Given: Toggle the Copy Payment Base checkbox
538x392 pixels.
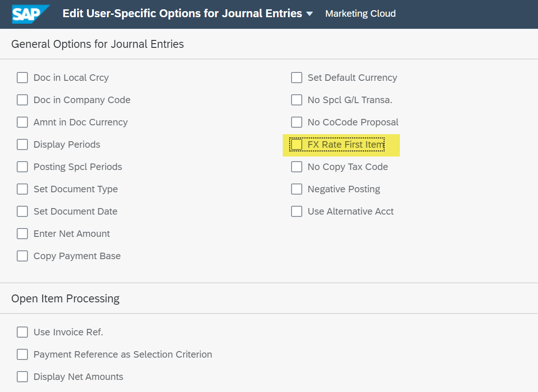Looking at the screenshot, I should click(22, 255).
